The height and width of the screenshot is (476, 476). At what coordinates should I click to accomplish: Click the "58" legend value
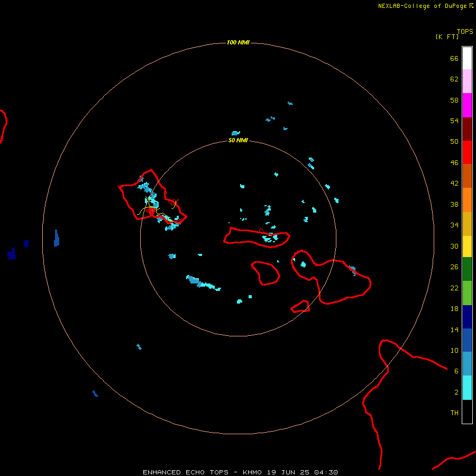click(x=454, y=100)
